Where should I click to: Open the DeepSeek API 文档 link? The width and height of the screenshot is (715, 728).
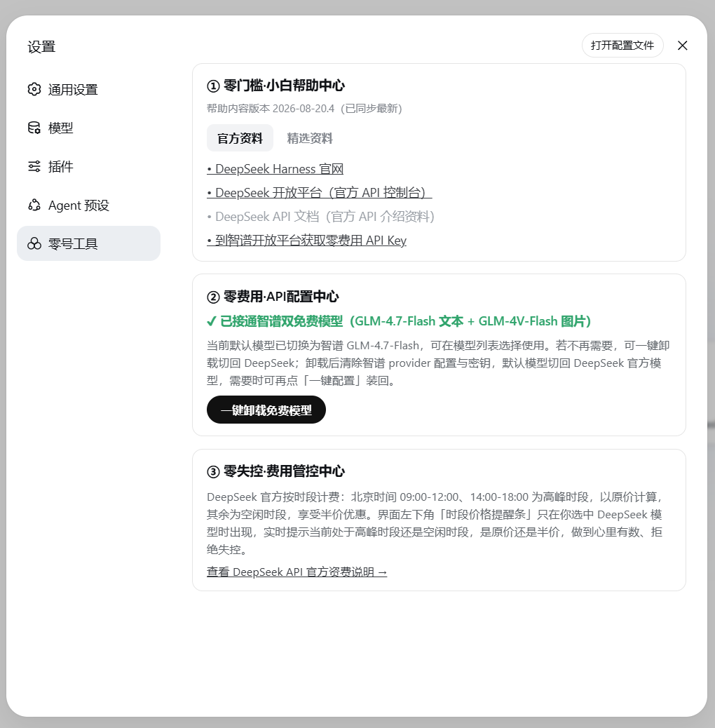point(320,217)
